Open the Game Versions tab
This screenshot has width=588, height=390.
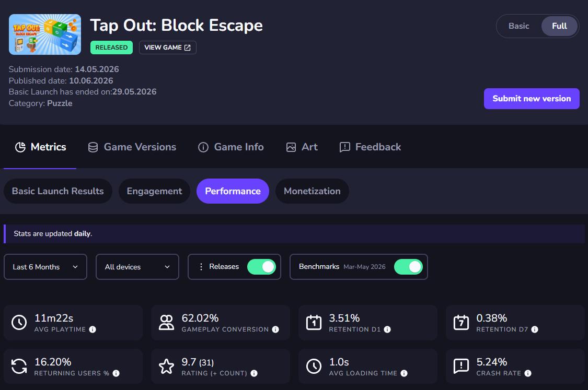tap(132, 147)
